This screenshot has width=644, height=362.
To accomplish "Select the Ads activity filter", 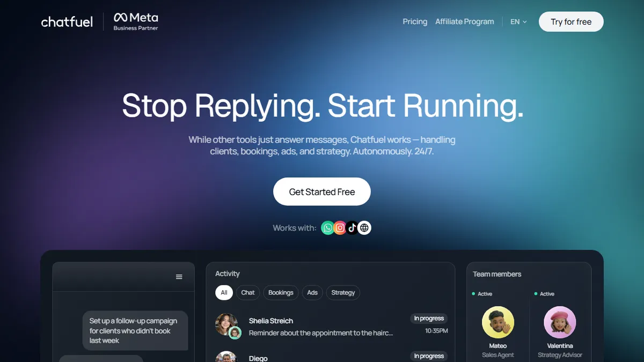I will pyautogui.click(x=312, y=292).
